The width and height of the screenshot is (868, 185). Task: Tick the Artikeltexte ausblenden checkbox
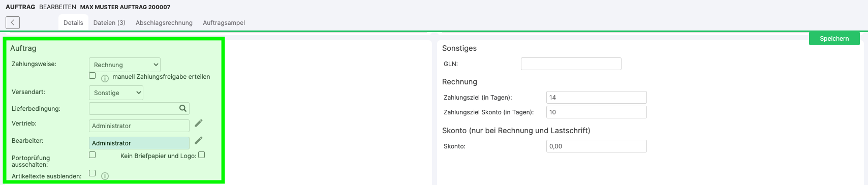[92, 173]
